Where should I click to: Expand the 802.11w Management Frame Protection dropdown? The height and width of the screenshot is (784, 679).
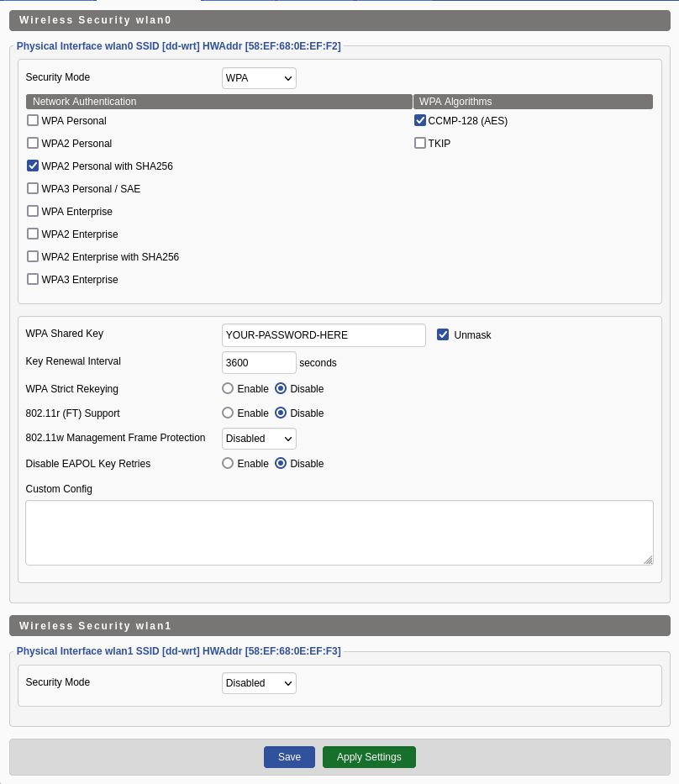(x=259, y=439)
